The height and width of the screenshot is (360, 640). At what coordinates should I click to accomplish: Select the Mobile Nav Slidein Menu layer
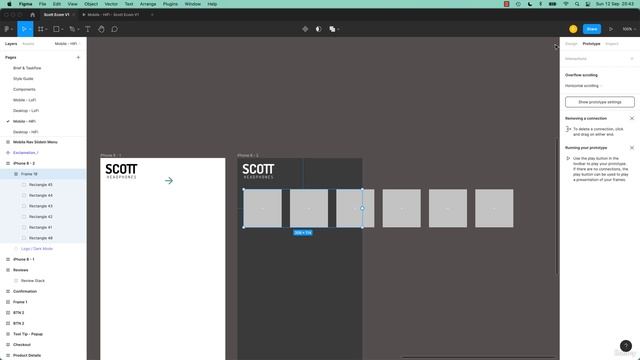[x=35, y=142]
